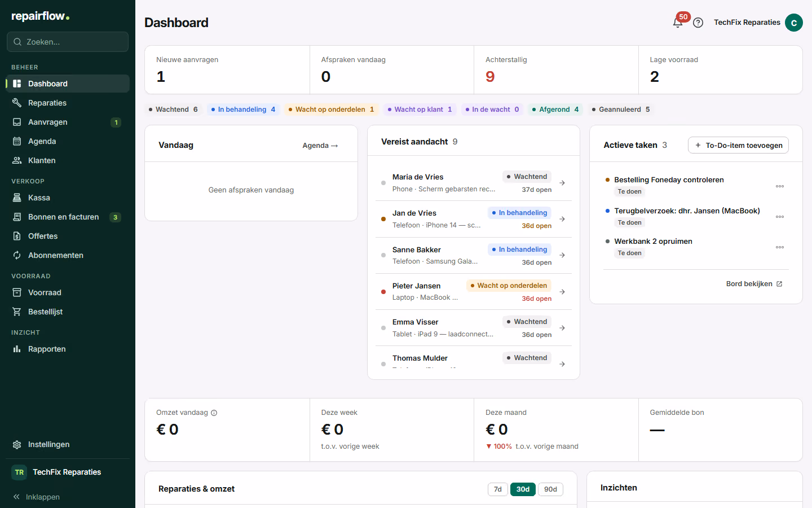Open options for Terugbelverzoek dhr. Jansen task
The width and height of the screenshot is (812, 508).
click(x=780, y=217)
